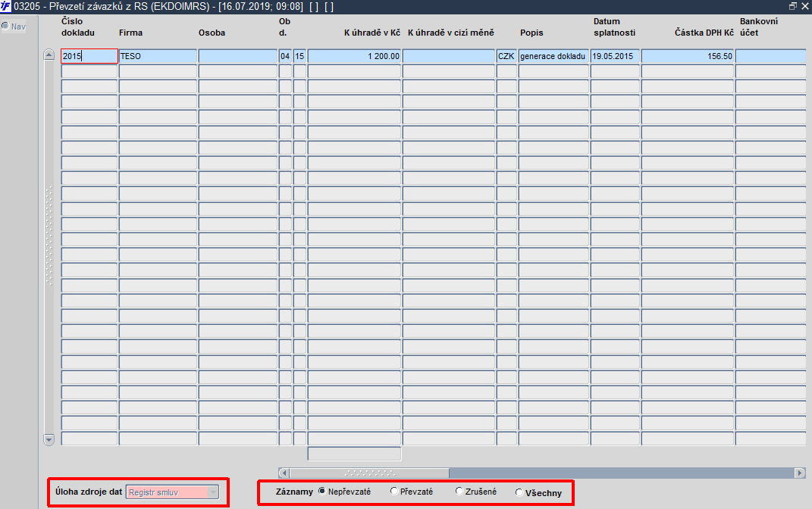The image size is (812, 509).
Task: Click the Bankovní účet column header
Action: click(759, 27)
